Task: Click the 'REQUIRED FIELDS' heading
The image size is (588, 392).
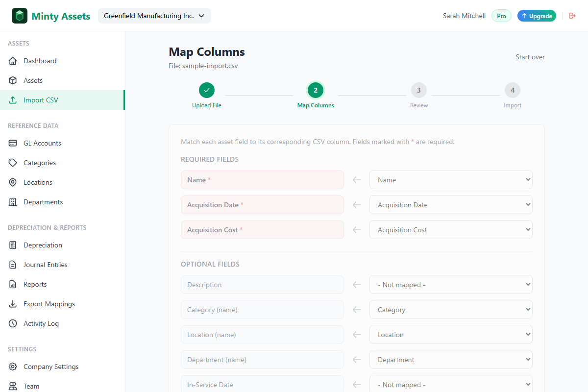Action: [x=210, y=159]
